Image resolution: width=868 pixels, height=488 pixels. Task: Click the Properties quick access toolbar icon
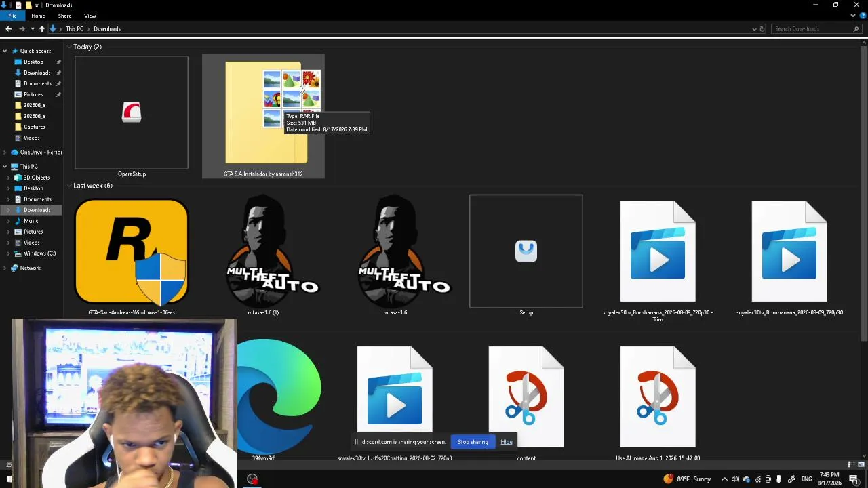[18, 5]
